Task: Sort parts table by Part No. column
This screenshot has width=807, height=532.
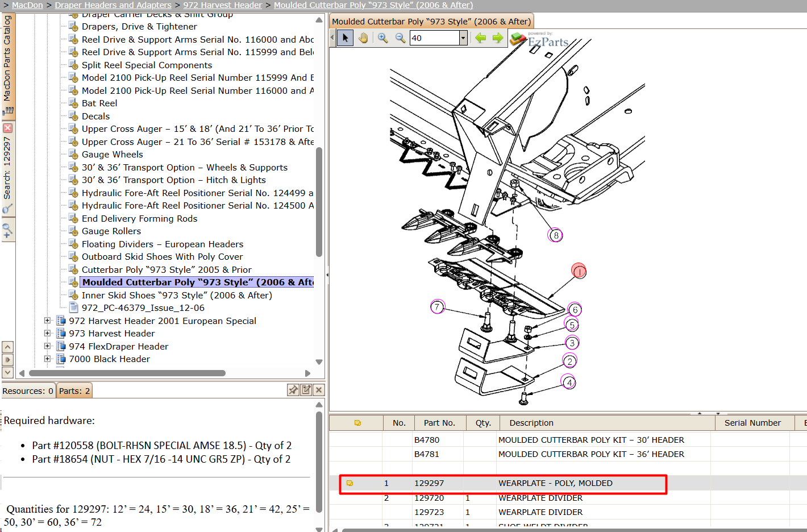Action: pyautogui.click(x=439, y=423)
